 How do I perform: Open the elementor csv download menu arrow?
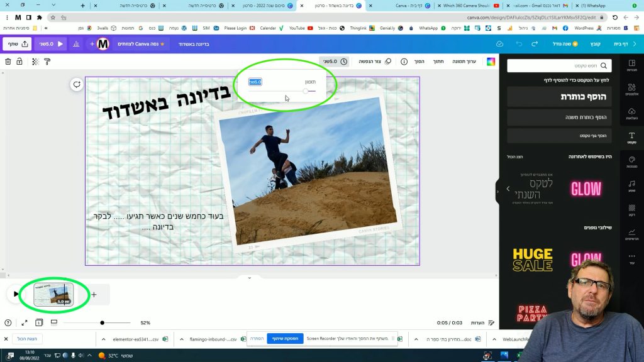coord(104,339)
